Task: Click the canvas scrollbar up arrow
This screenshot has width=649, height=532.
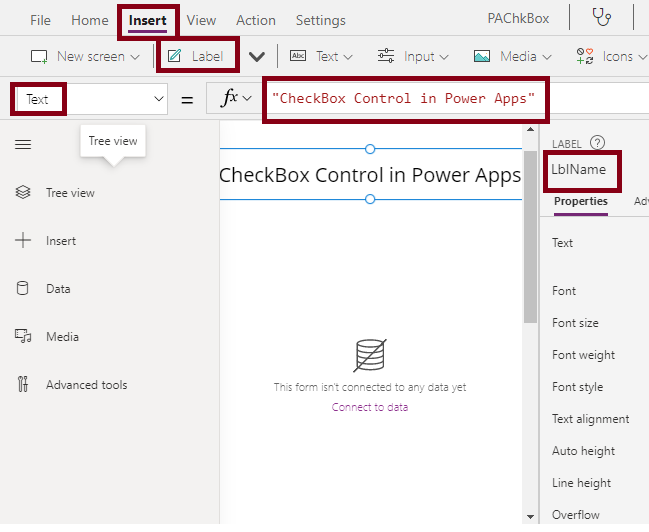Action: coord(530,129)
